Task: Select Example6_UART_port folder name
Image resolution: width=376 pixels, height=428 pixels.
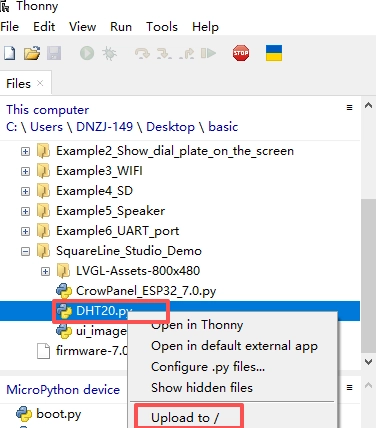Action: (x=117, y=231)
